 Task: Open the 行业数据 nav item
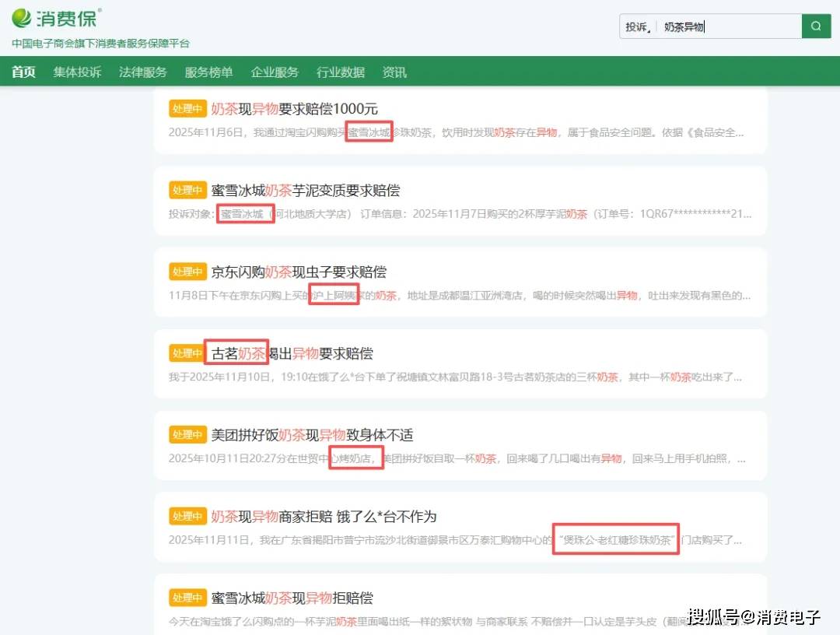tap(340, 72)
